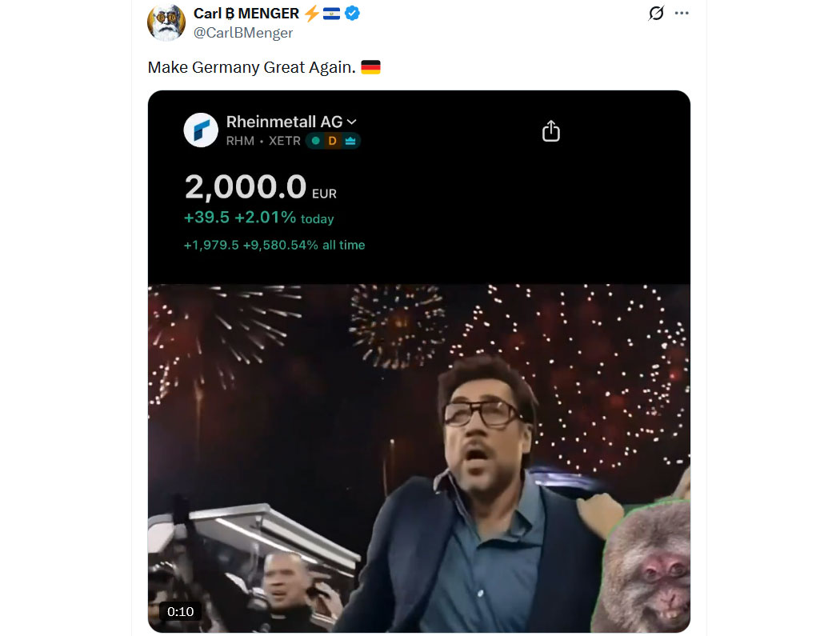This screenshot has width=840, height=636.
Task: Open the @CarlBMenger handle link
Action: 243,33
